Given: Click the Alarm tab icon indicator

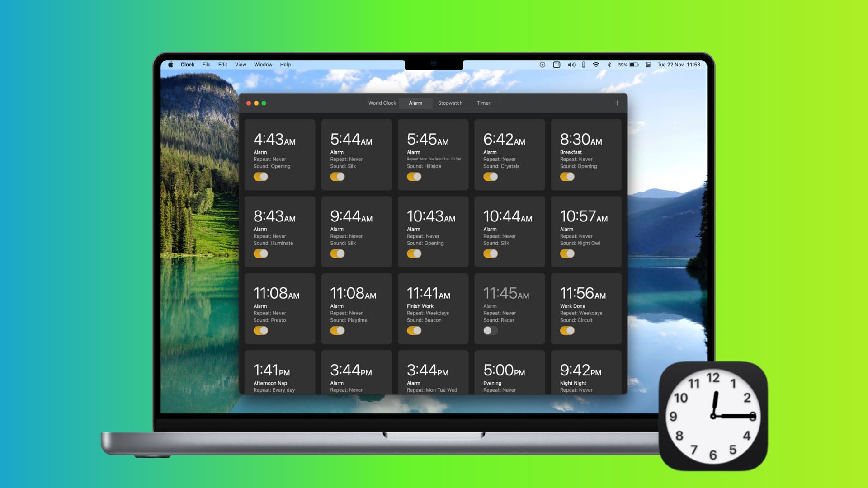Looking at the screenshot, I should [x=415, y=103].
